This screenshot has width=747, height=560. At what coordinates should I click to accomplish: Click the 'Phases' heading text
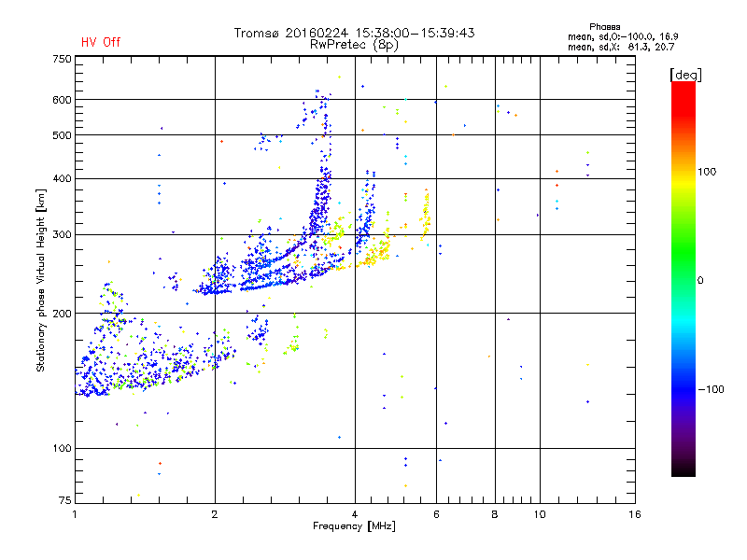(x=604, y=27)
